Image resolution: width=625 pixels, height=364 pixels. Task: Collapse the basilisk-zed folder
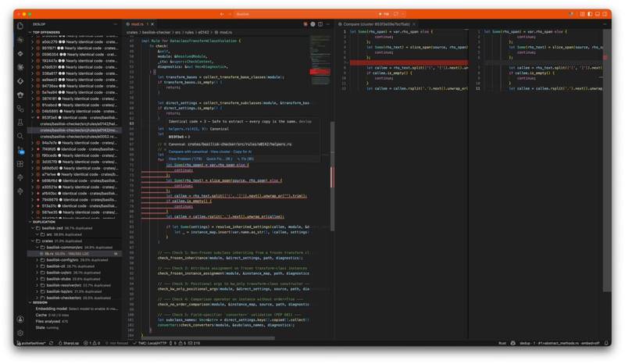(x=33, y=228)
